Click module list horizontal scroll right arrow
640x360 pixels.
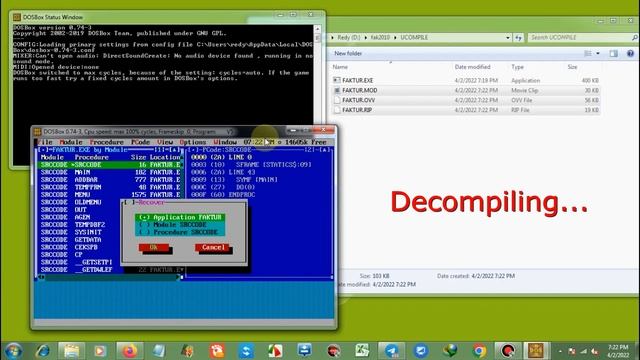tap(178, 277)
